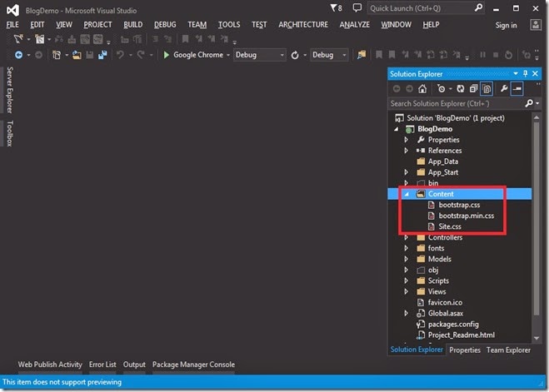Screen dimensions: 549x392
Task: Expand the Scripts folder arrow
Action: [x=407, y=280]
